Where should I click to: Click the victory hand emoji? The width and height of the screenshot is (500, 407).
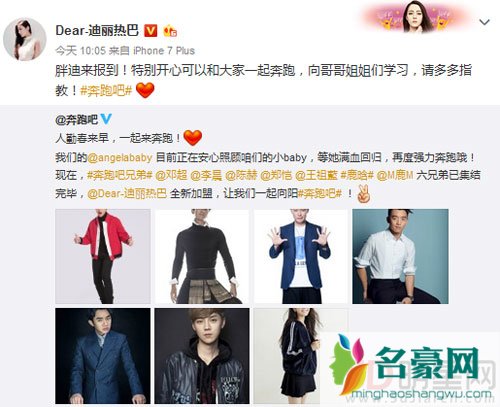click(363, 194)
